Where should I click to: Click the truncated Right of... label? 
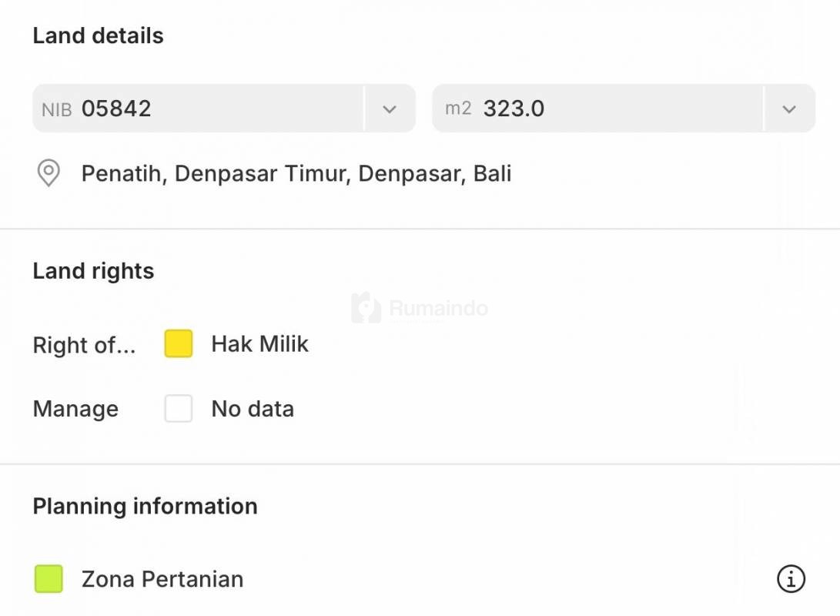pos(84,345)
